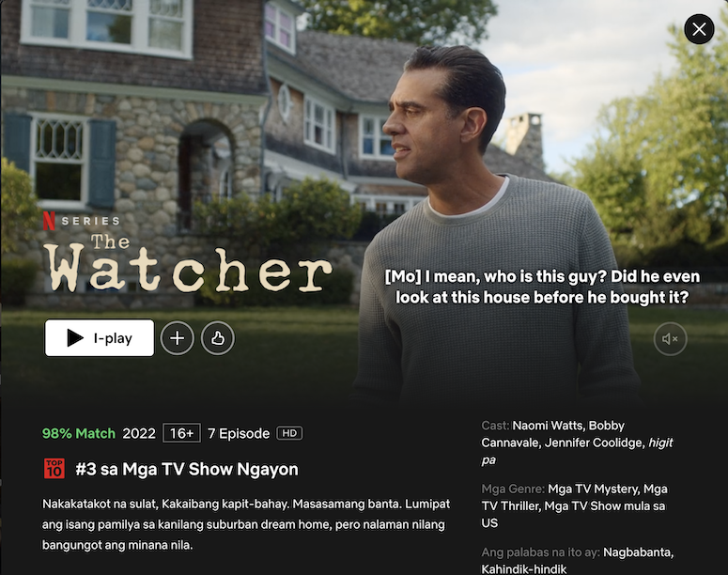Click the HD quality badge

(x=289, y=433)
